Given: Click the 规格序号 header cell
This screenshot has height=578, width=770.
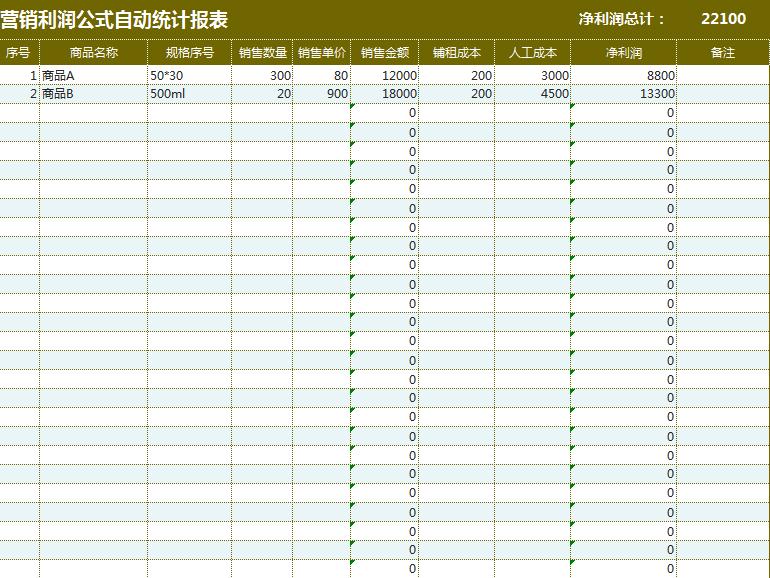Looking at the screenshot, I should click(x=189, y=53).
